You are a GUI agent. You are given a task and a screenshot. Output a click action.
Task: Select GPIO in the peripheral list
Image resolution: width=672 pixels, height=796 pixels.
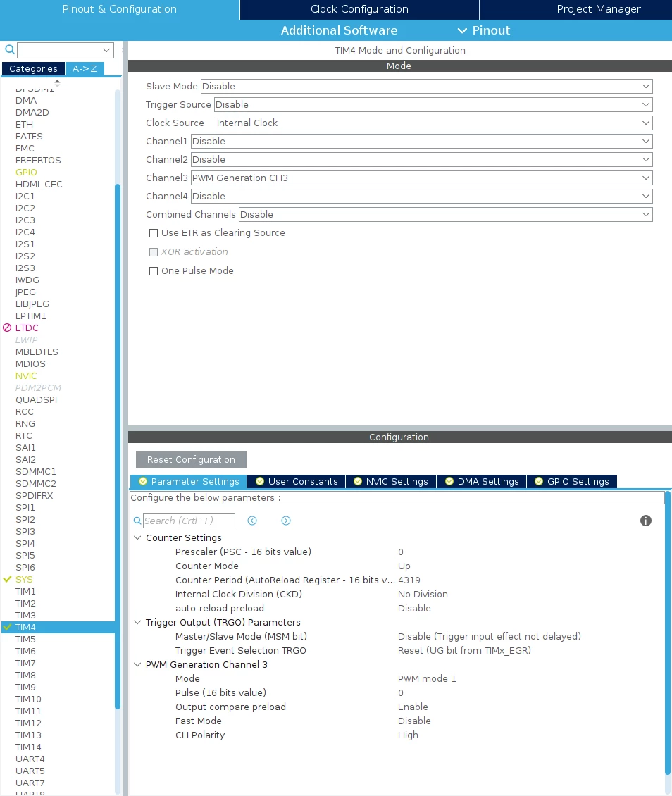coord(26,172)
